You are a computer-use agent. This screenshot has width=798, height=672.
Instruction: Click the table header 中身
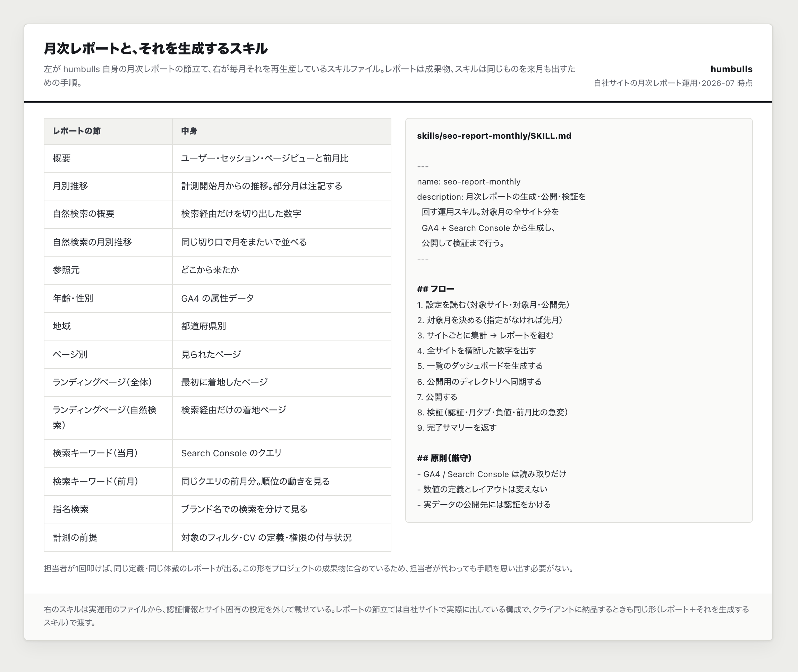pyautogui.click(x=282, y=131)
